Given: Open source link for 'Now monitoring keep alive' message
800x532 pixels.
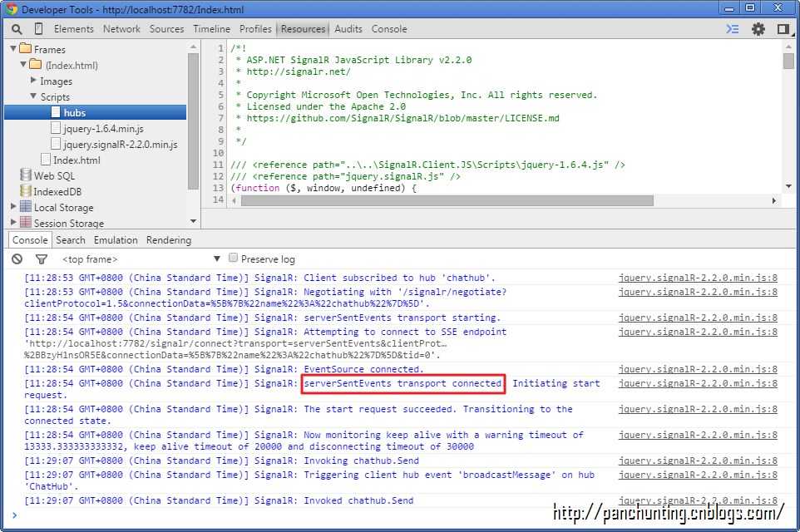Looking at the screenshot, I should (698, 435).
